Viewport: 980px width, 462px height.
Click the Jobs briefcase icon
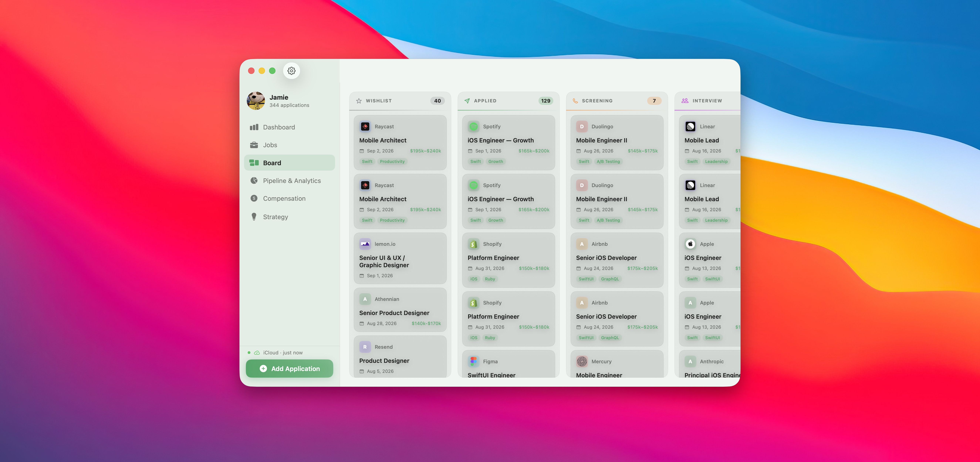254,145
